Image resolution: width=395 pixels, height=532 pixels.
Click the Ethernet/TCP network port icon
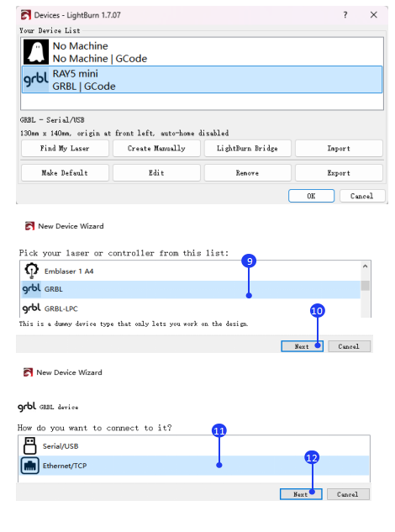pyautogui.click(x=30, y=466)
